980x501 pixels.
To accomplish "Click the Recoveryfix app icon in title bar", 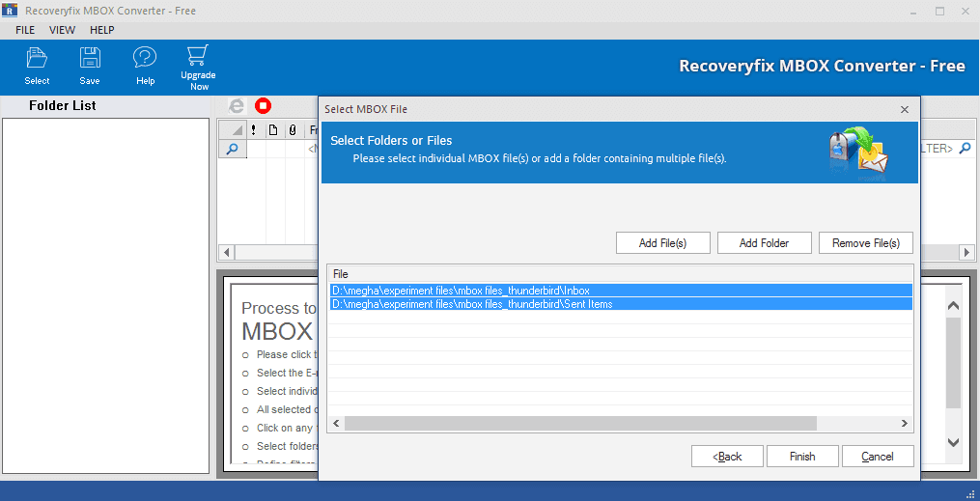I will [9, 11].
